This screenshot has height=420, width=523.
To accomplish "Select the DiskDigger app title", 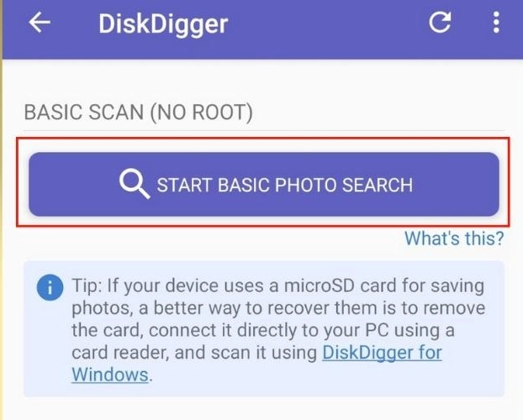I will coord(163,24).
